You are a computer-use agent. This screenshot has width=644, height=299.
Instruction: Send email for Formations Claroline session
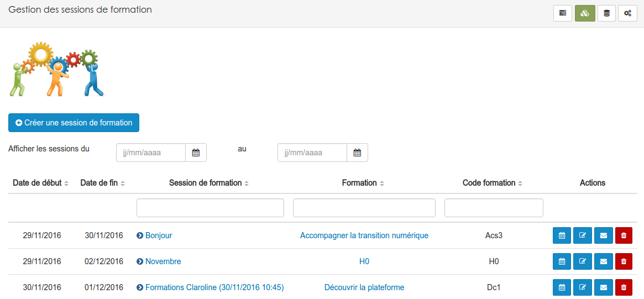(603, 287)
